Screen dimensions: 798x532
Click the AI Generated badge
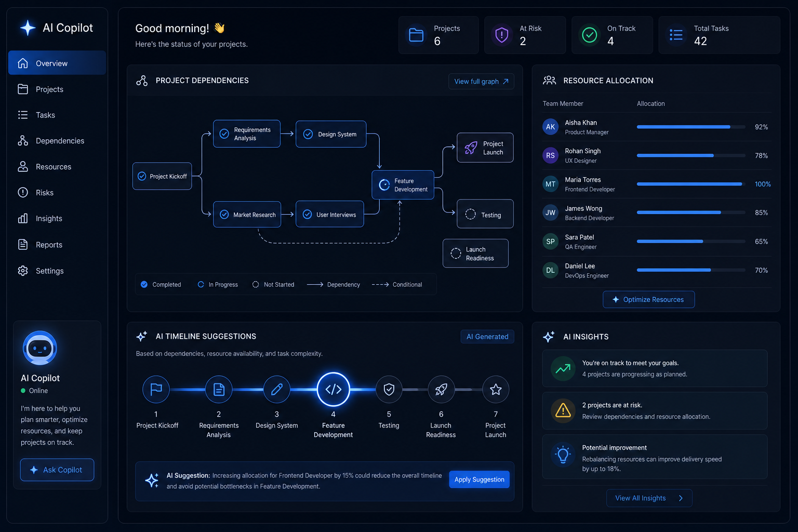click(x=487, y=337)
